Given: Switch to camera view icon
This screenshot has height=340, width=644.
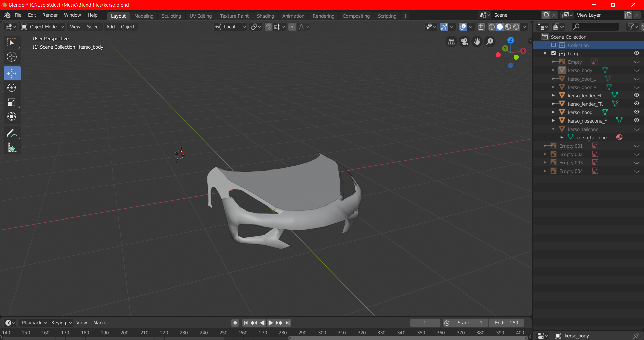Looking at the screenshot, I should coord(464,41).
